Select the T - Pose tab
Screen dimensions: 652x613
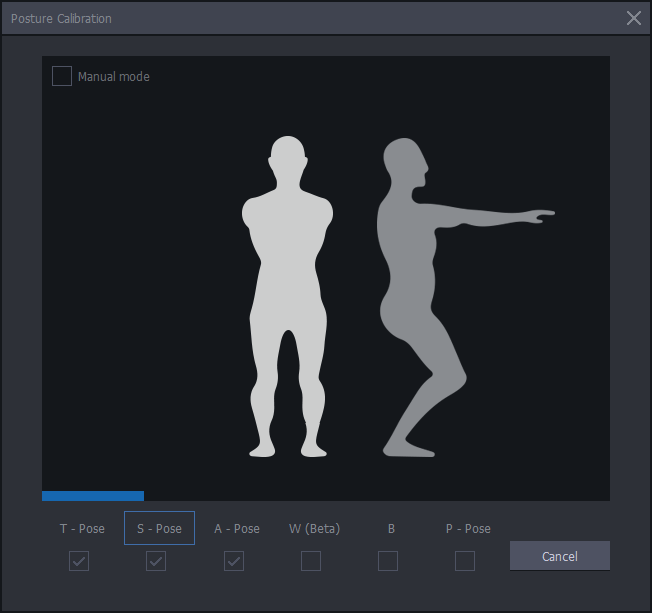pyautogui.click(x=82, y=529)
